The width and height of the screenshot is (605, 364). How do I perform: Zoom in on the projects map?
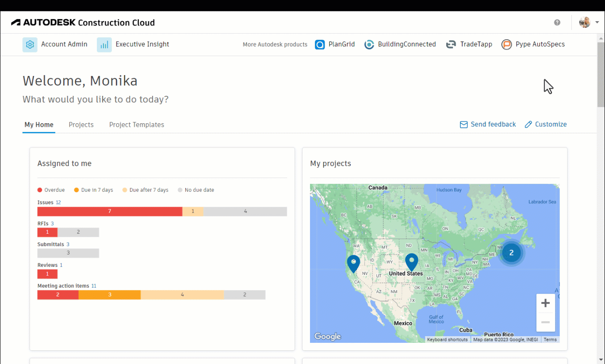[x=545, y=303]
